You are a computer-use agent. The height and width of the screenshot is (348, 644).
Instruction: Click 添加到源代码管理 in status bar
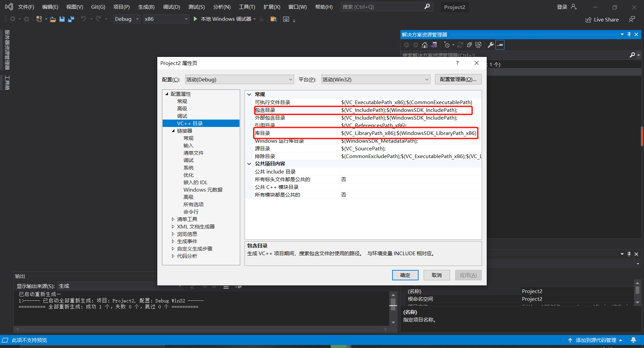(596, 340)
